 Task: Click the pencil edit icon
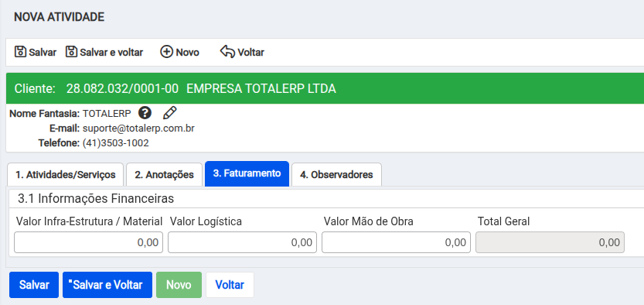pos(169,112)
